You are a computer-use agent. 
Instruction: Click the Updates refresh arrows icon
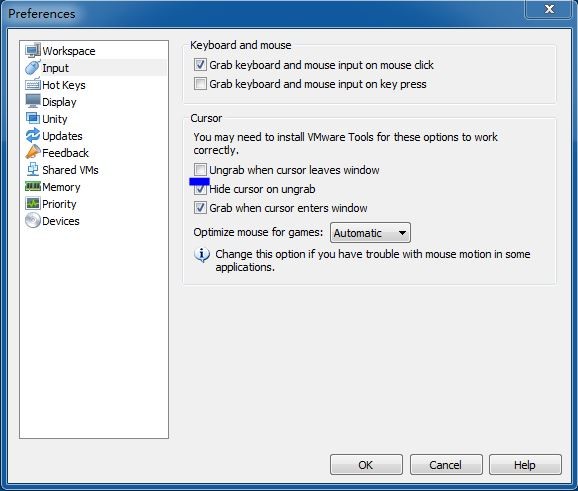(x=33, y=135)
